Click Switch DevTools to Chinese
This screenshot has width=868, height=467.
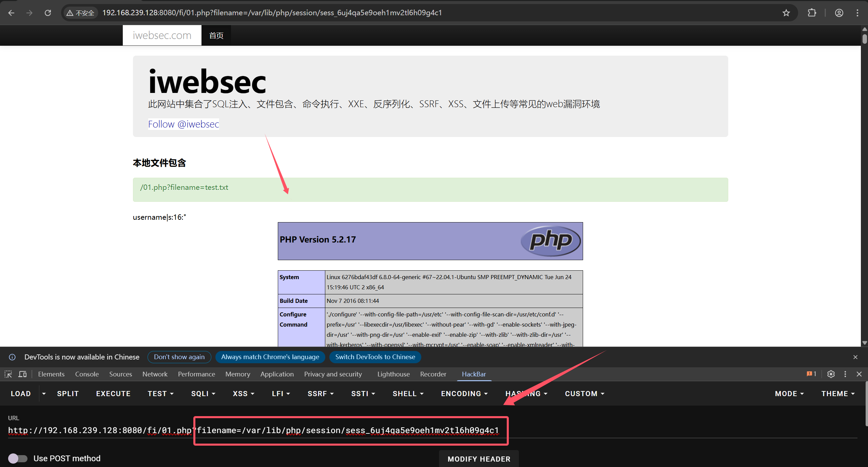tap(375, 357)
